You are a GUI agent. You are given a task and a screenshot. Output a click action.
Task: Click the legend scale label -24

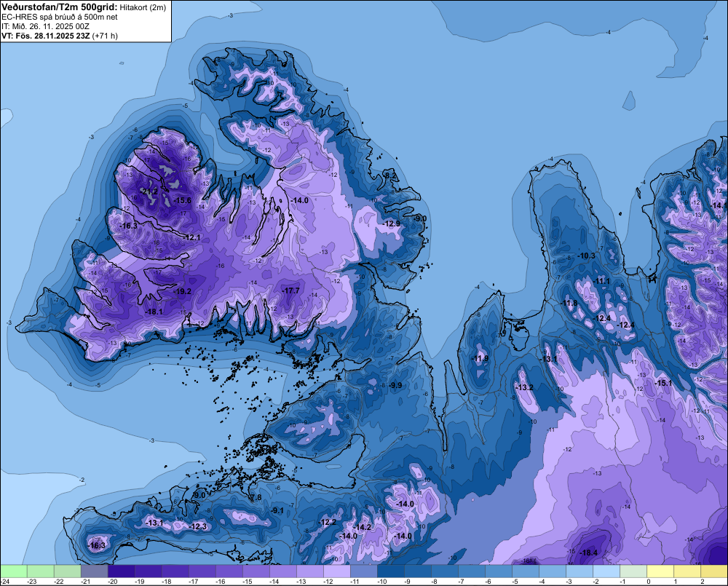(5, 582)
